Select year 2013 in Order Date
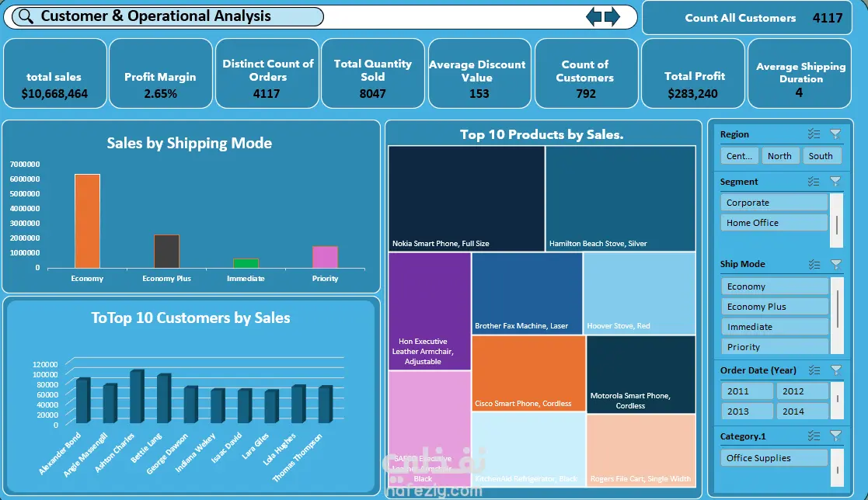868x500 pixels. (x=747, y=411)
